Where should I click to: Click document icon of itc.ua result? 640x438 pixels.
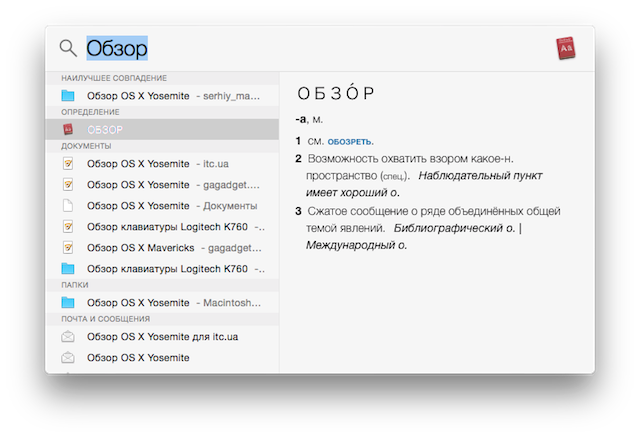68,164
